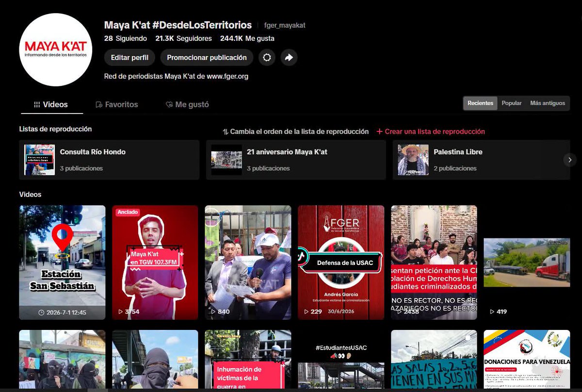Click the Palestina Libre playlist thumbnail

point(413,160)
